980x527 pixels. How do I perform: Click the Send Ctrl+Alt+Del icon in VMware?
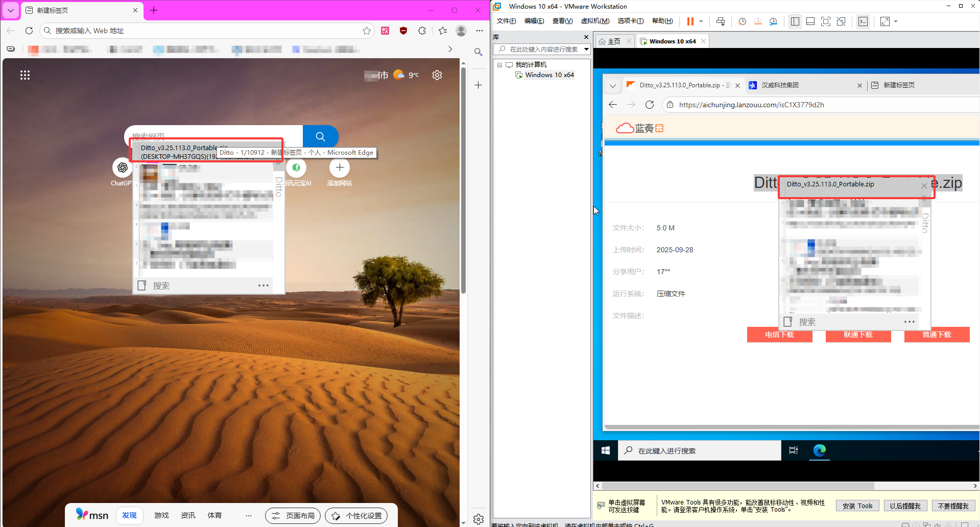click(721, 21)
